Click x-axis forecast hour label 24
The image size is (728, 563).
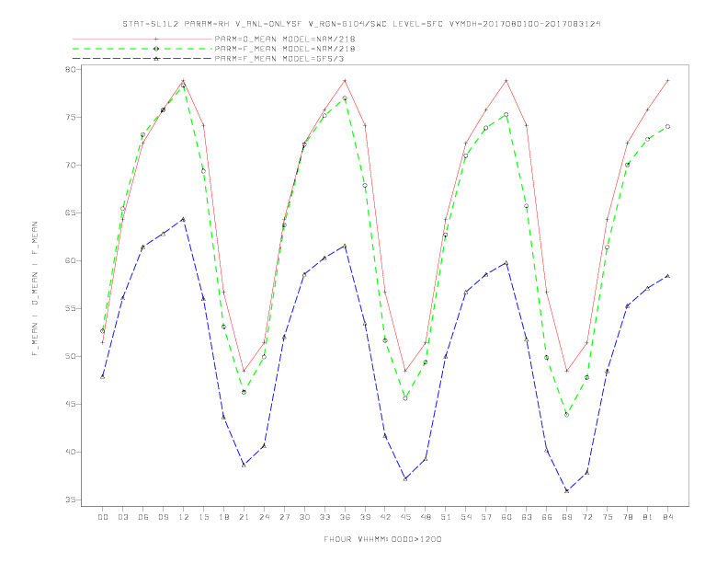(x=264, y=517)
